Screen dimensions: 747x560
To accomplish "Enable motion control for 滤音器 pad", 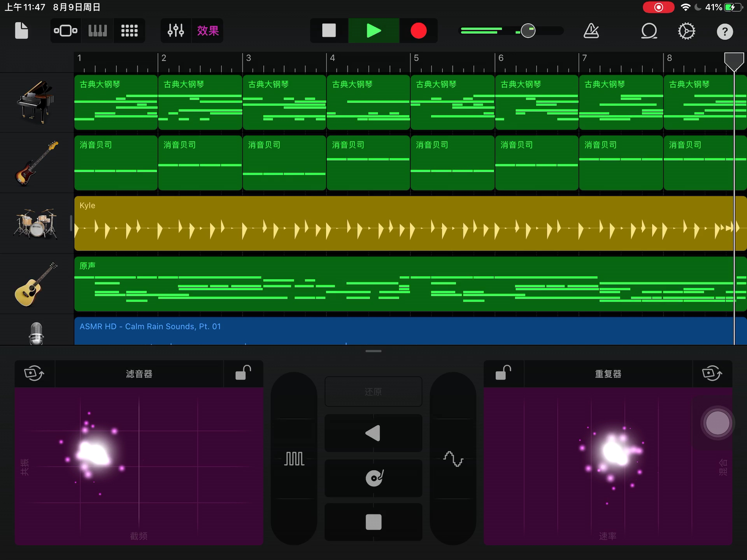I will coord(34,373).
